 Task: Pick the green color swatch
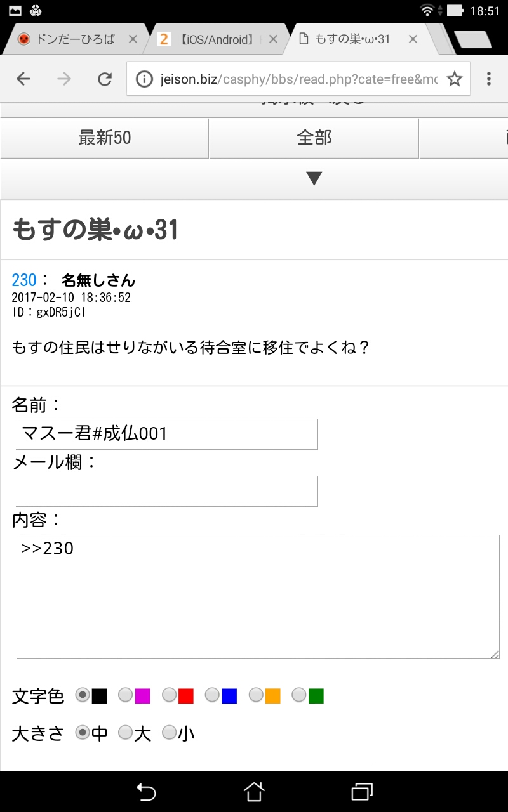tap(300, 695)
